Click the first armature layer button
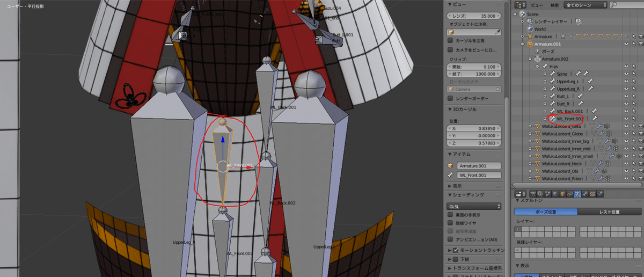The image size is (644, 277). pos(517,229)
